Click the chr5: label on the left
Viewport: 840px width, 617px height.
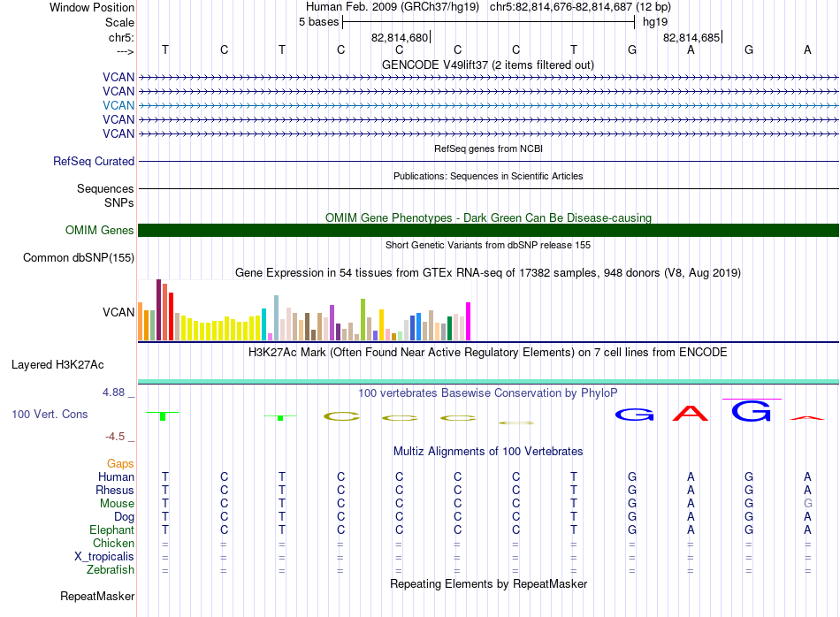(122, 37)
